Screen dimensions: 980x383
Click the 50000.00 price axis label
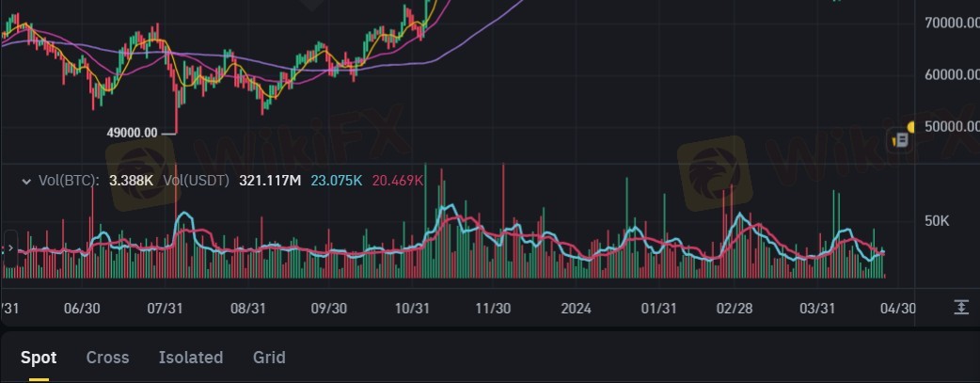pos(952,126)
